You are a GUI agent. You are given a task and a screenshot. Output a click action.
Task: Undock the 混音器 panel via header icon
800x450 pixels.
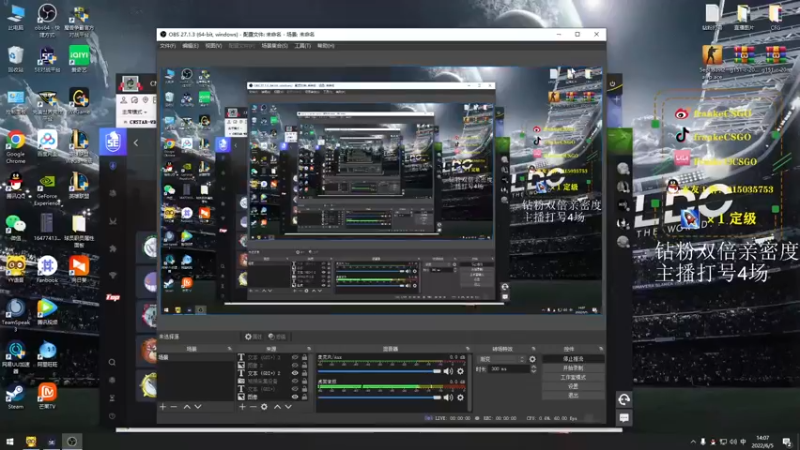pyautogui.click(x=467, y=349)
